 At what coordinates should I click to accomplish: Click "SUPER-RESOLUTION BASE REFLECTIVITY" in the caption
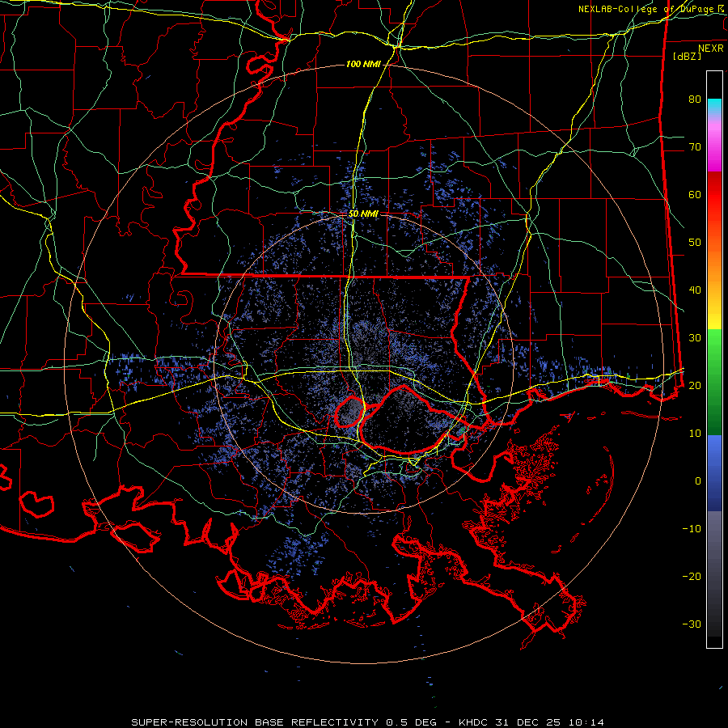(x=255, y=722)
